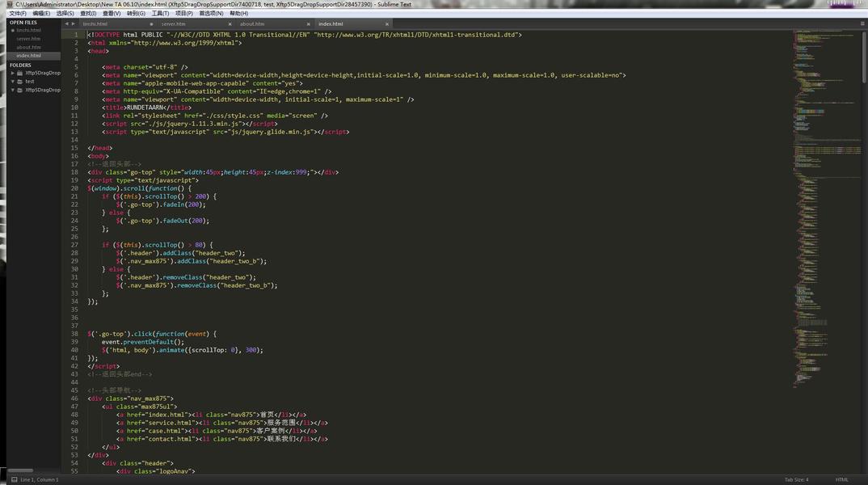Close the server.htm tab
Image resolution: width=868 pixels, height=485 pixels.
point(230,23)
